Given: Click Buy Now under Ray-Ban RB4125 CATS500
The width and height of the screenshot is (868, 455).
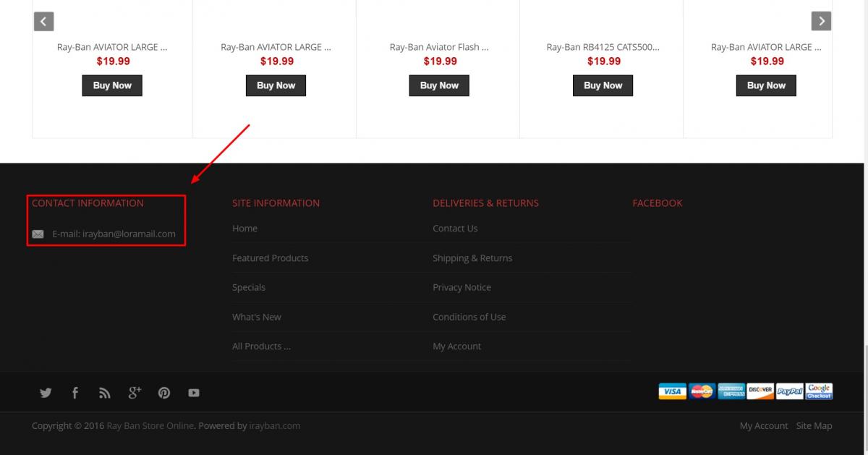Looking at the screenshot, I should click(603, 85).
